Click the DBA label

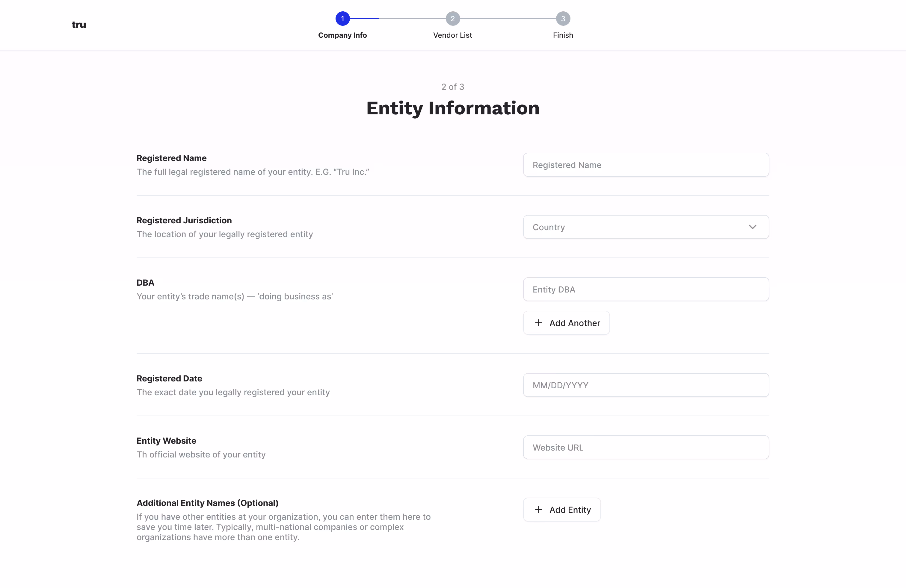tap(145, 283)
